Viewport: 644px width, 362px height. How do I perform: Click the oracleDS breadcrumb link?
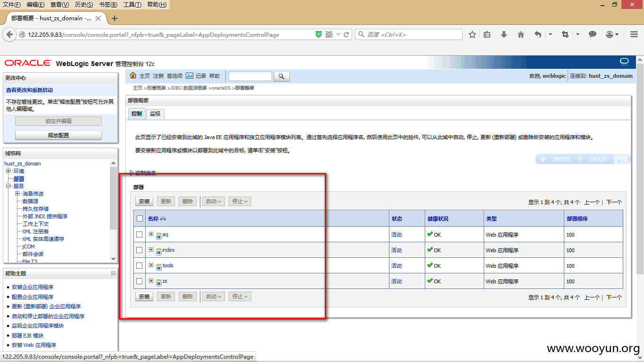tap(221, 88)
